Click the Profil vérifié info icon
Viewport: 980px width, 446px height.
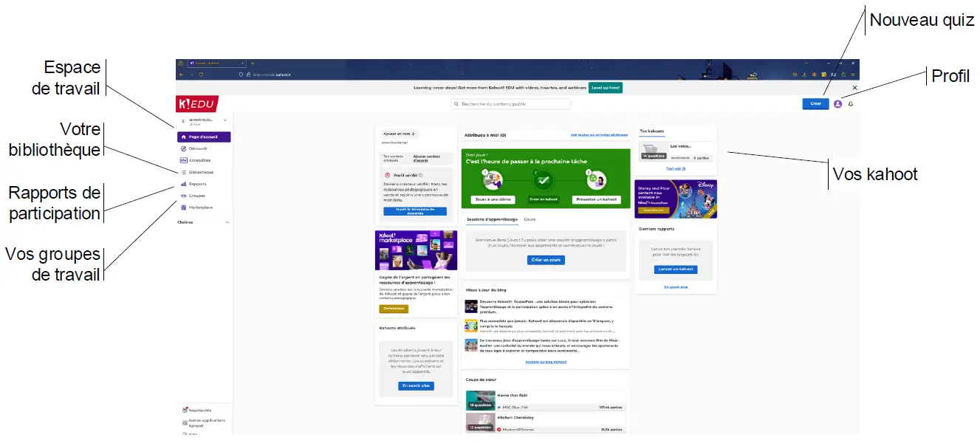click(421, 176)
